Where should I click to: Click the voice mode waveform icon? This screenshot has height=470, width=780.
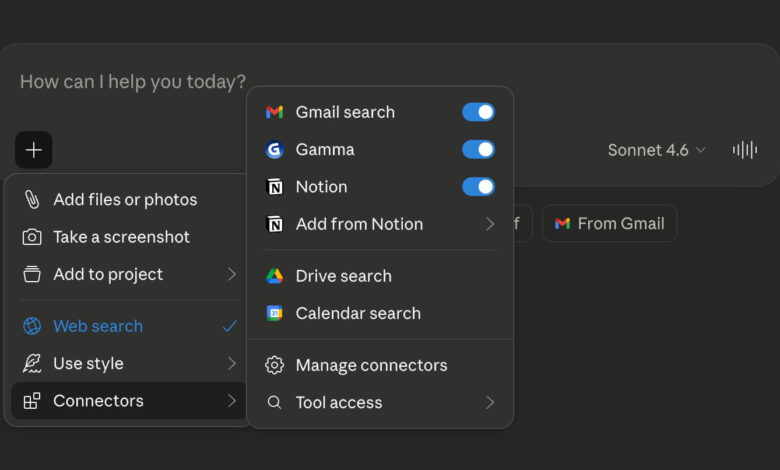click(744, 150)
